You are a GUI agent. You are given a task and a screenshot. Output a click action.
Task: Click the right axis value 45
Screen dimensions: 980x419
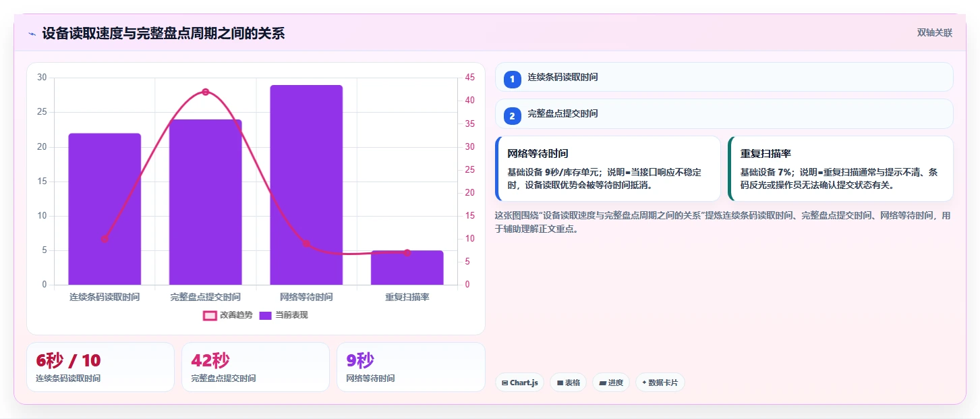470,78
